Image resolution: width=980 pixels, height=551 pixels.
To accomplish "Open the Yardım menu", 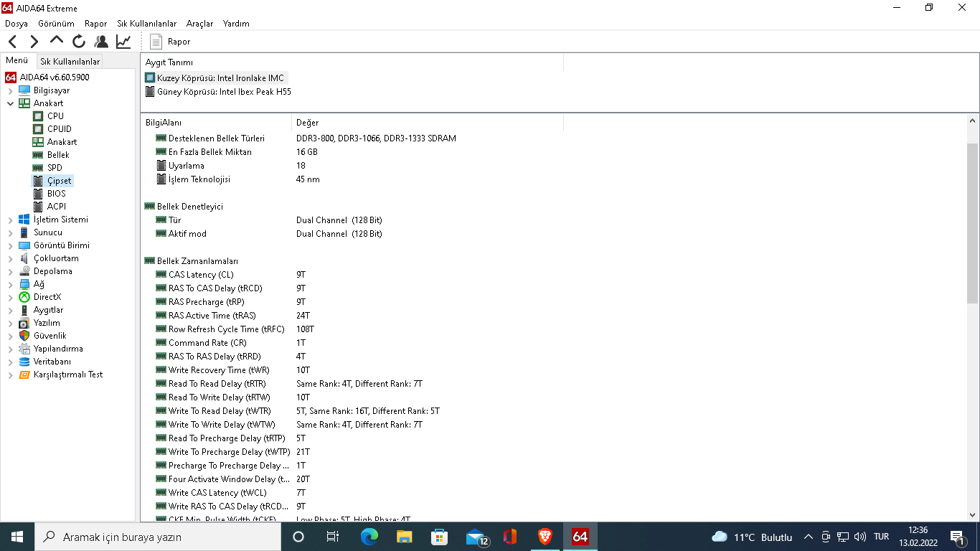I will click(236, 24).
